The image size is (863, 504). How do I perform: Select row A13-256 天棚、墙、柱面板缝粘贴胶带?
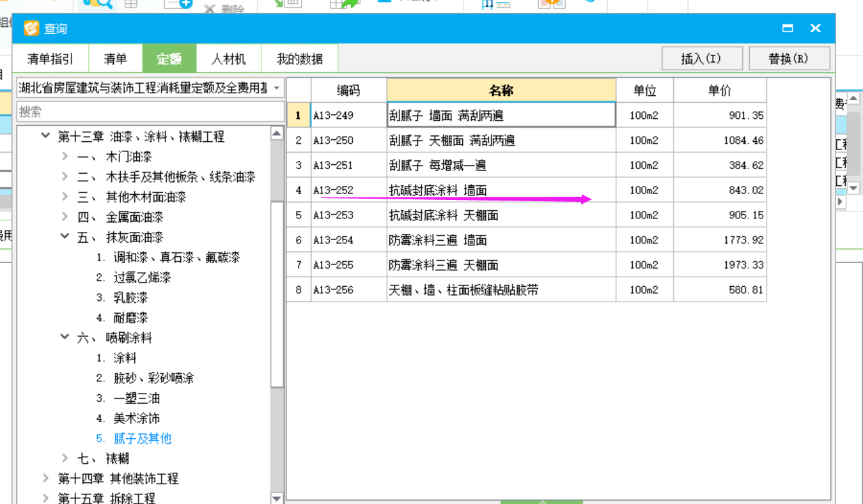pyautogui.click(x=526, y=290)
